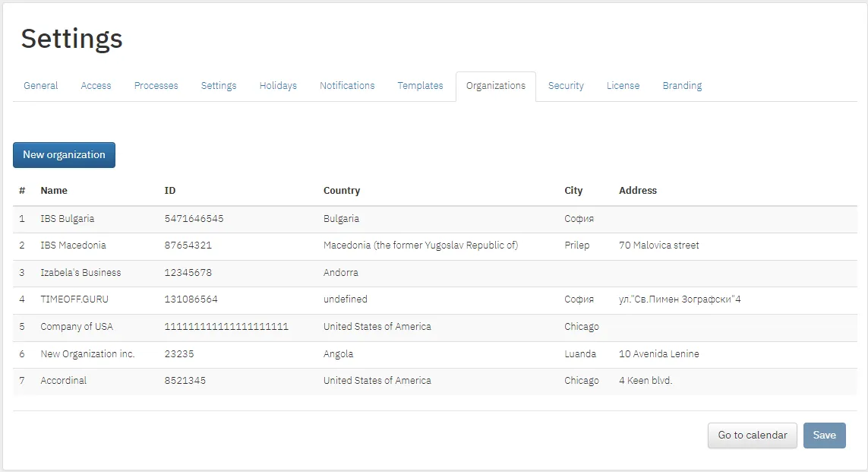Click ID value 87654321

click(x=188, y=246)
